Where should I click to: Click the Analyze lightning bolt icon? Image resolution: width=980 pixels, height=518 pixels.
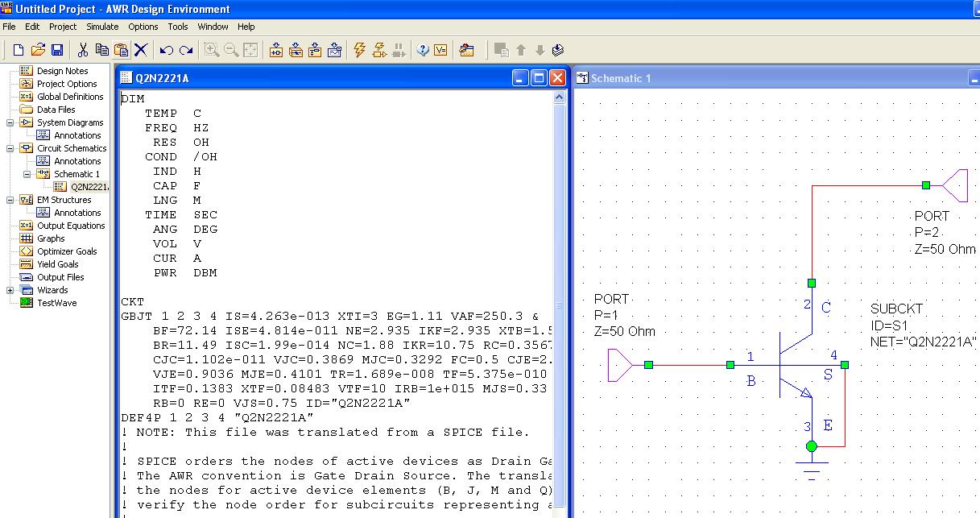pos(360,50)
